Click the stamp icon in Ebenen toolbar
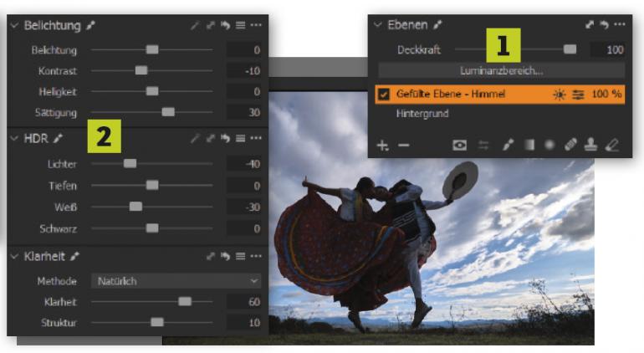Viewport: 644px width, 353px height. tap(591, 145)
